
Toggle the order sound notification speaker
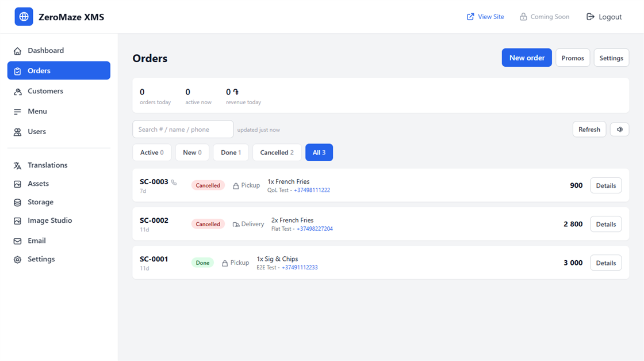click(x=619, y=130)
